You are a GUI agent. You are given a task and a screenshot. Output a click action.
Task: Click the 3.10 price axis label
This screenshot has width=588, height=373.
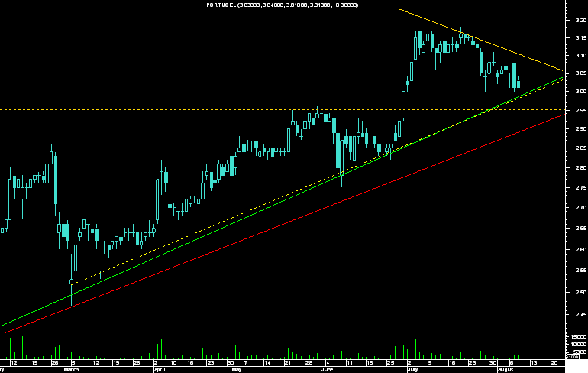pyautogui.click(x=581, y=56)
